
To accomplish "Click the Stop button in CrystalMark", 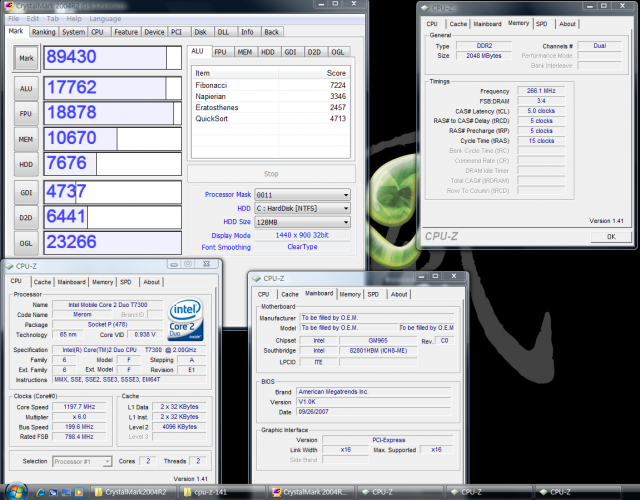I will pos(271,174).
